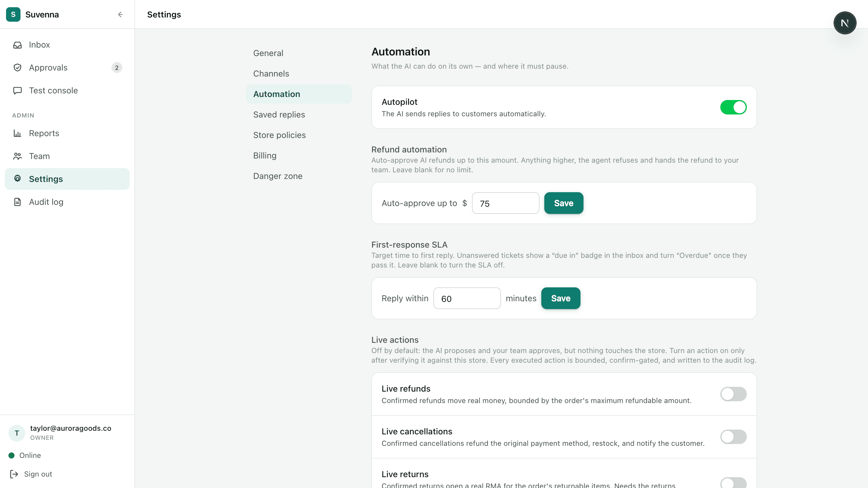Screen dimensions: 868x488
Task: Click the Test console chat icon
Action: pos(17,91)
